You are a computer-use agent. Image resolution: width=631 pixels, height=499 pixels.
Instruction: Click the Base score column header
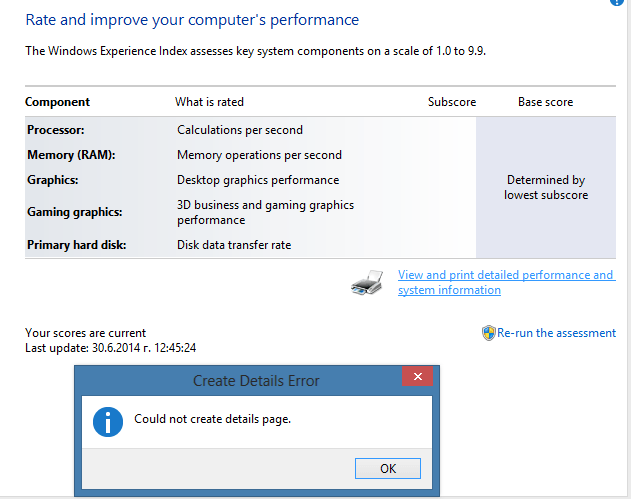pyautogui.click(x=545, y=102)
